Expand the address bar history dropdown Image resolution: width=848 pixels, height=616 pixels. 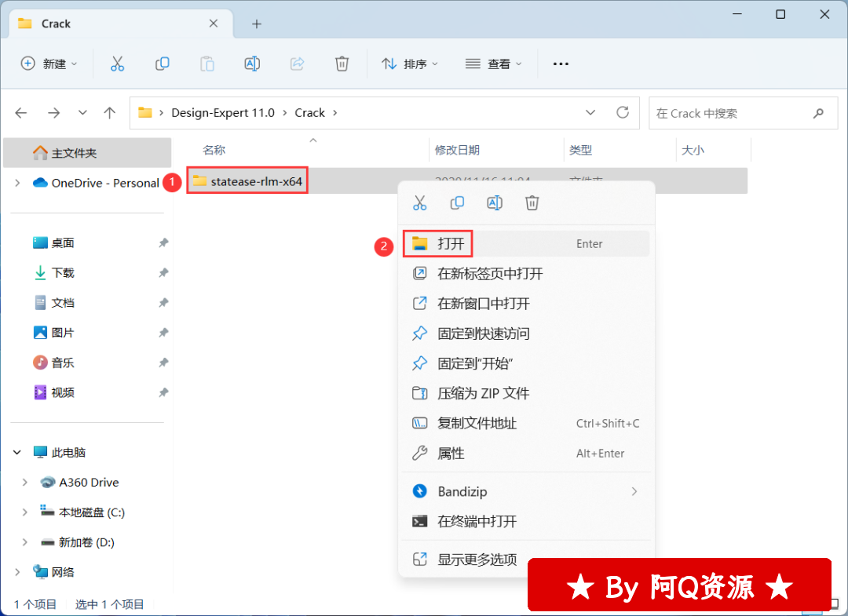coord(590,112)
